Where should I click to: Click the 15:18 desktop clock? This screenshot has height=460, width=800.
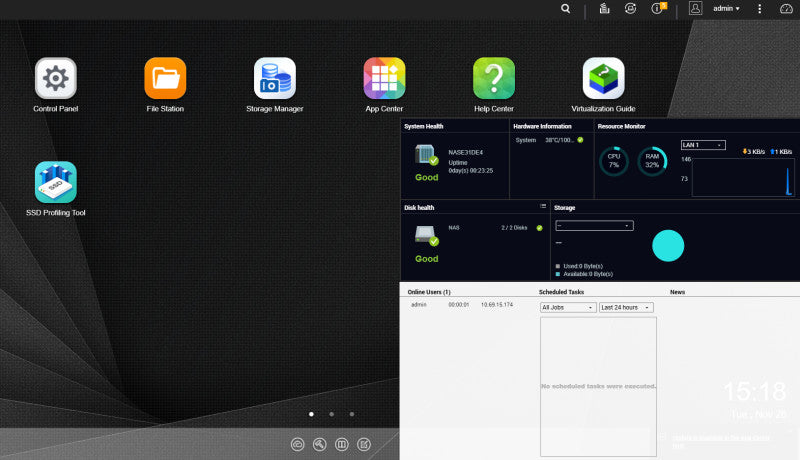click(755, 392)
